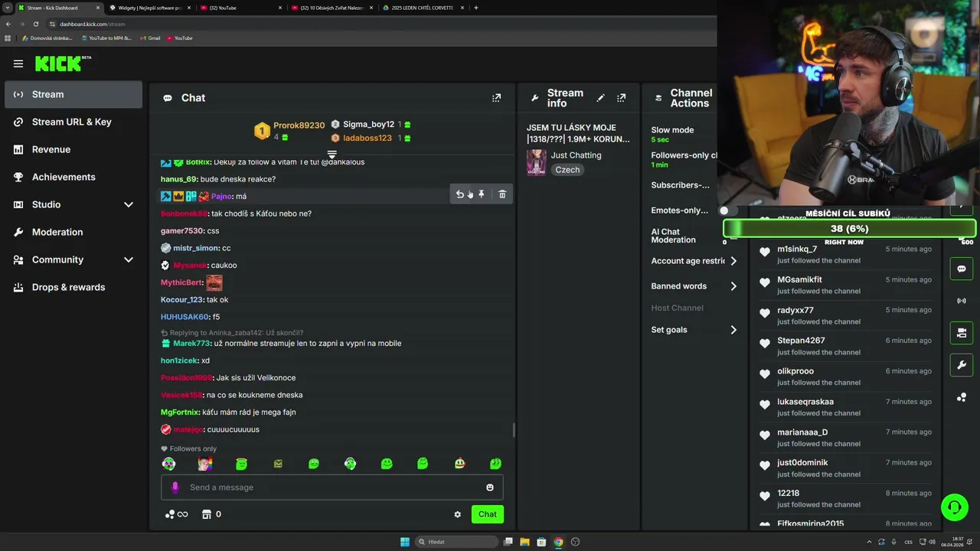The height and width of the screenshot is (551, 980).
Task: Focus the Send a message input
Action: pyautogui.click(x=332, y=487)
